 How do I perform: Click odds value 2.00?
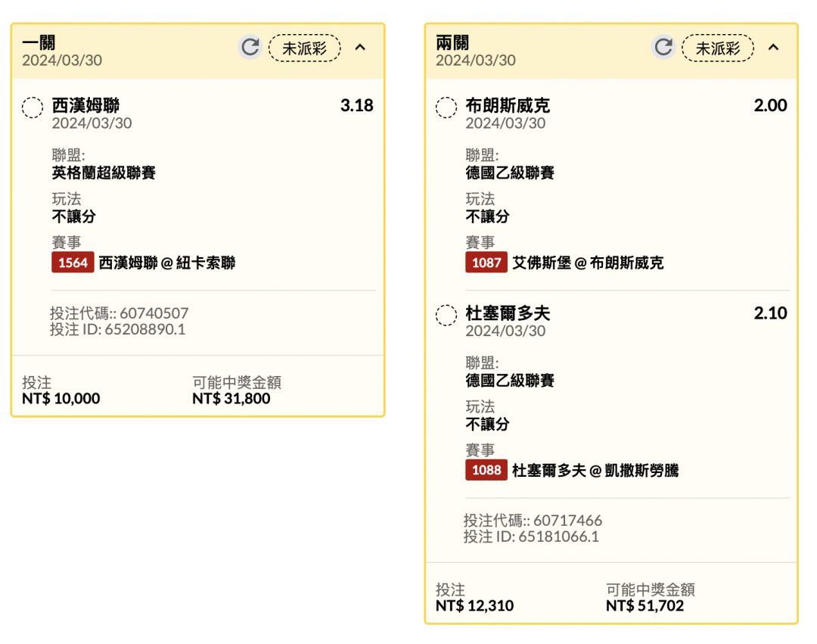(770, 105)
